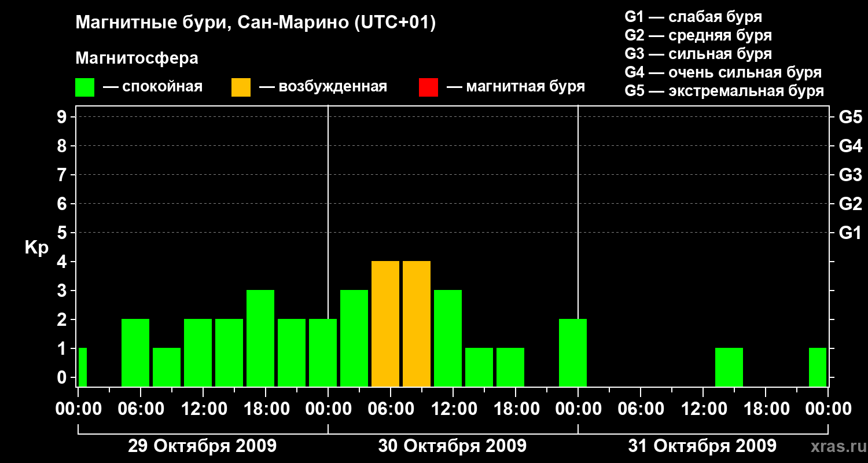Select the title 'Магнитные бури, Сан-Марино (UTC+01)'
The height and width of the screenshot is (463, 868).
click(x=255, y=23)
